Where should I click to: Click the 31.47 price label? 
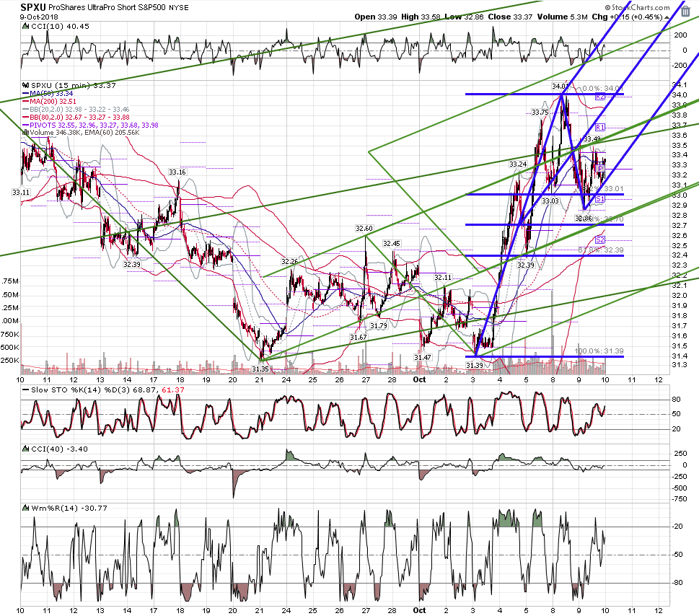point(423,358)
